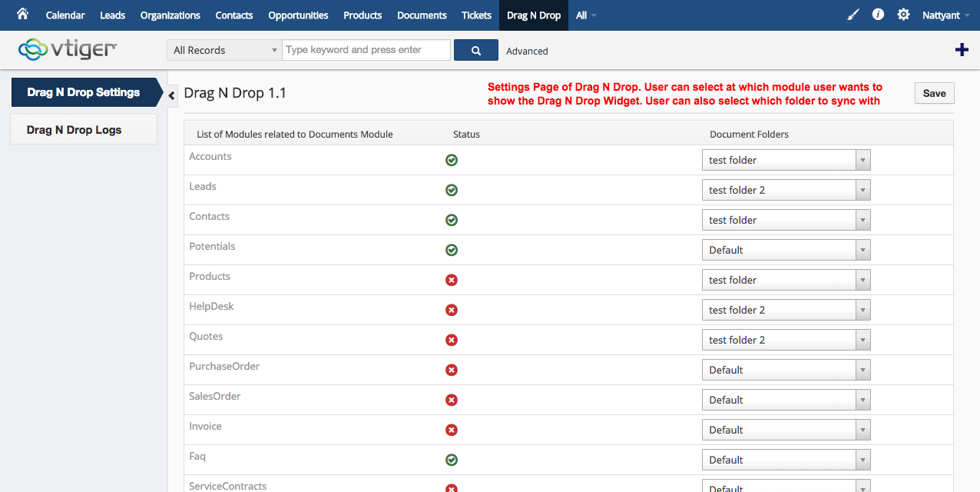Open the Nattyant user menu

coord(945,15)
